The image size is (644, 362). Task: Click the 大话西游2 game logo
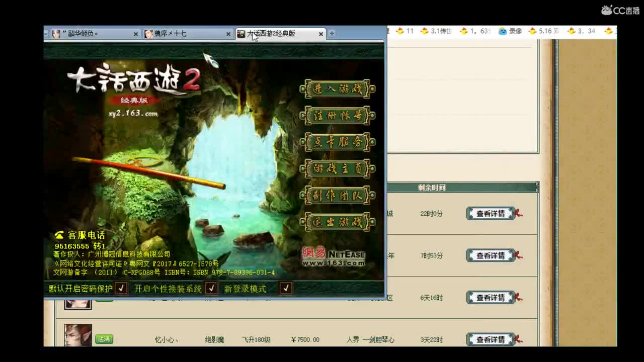[134, 80]
